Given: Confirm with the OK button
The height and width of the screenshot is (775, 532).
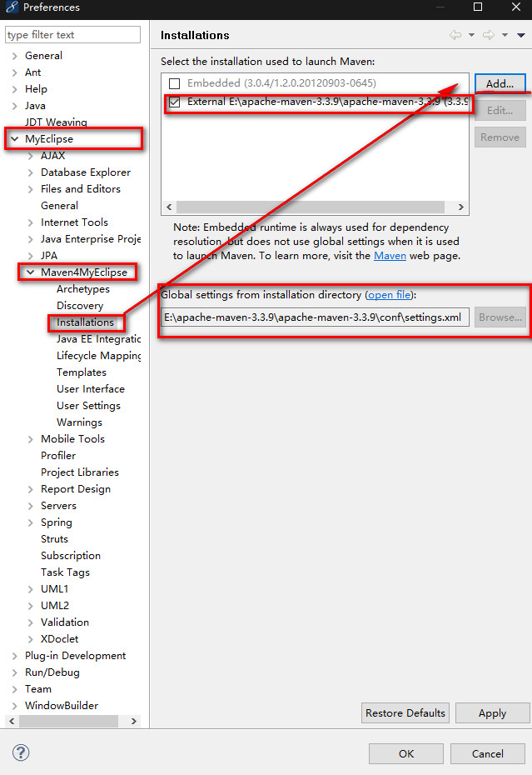Looking at the screenshot, I should 406,753.
